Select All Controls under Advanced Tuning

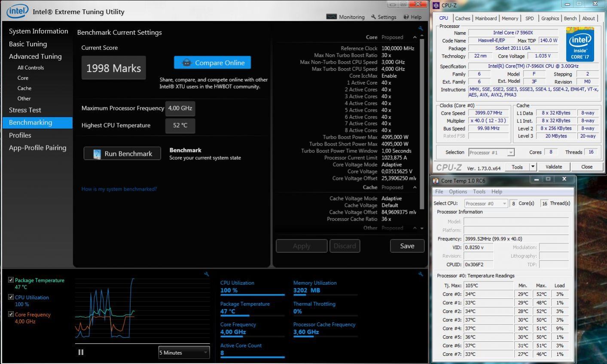point(31,68)
